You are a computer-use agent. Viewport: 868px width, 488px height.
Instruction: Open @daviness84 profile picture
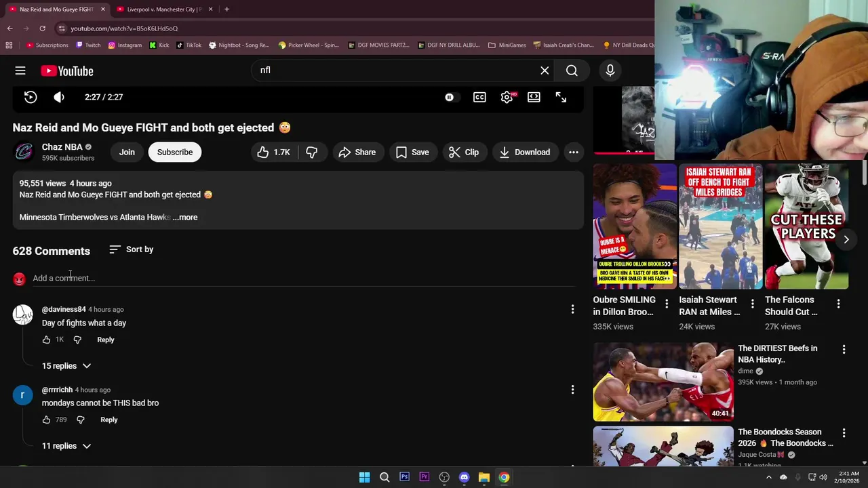pos(22,314)
